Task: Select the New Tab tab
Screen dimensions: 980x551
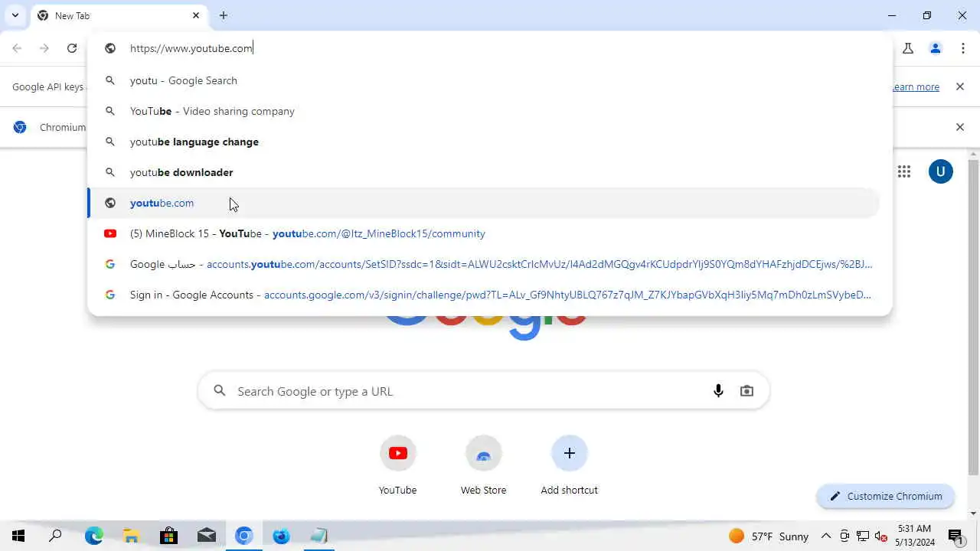Action: [119, 15]
